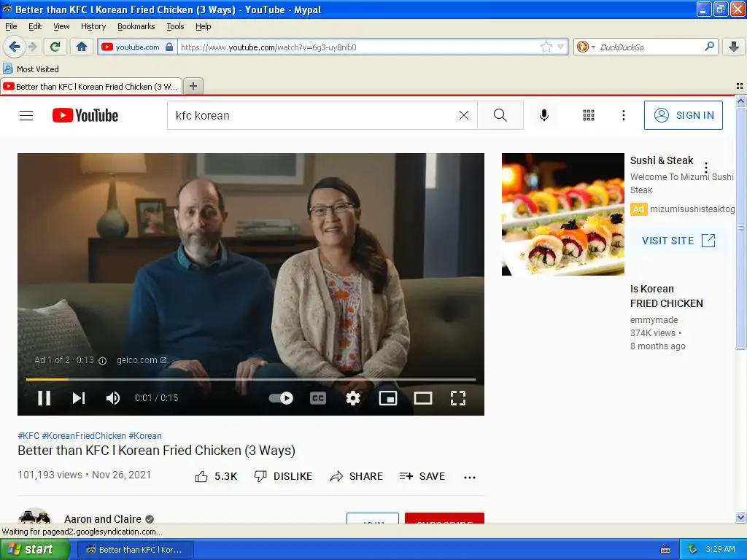The height and width of the screenshot is (560, 747).
Task: Mute the video volume speaker icon
Action: pos(113,398)
